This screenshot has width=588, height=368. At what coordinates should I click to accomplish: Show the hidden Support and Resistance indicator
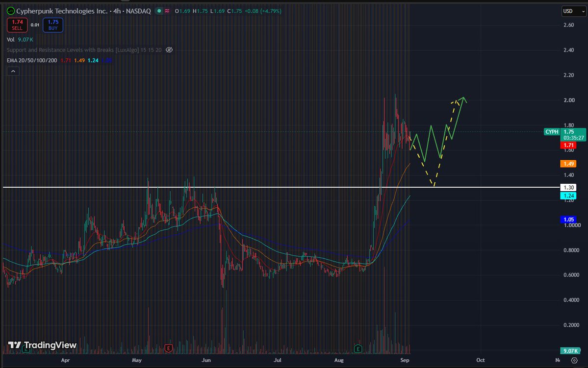[169, 50]
